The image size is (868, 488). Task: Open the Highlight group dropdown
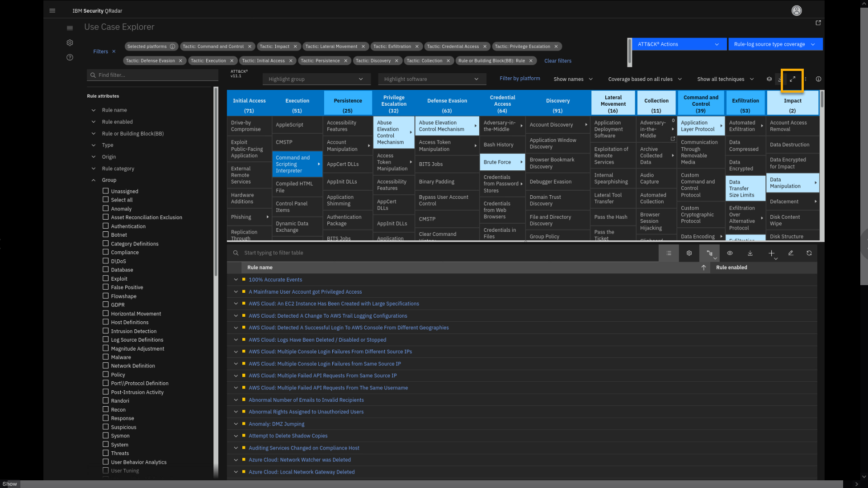click(x=316, y=79)
